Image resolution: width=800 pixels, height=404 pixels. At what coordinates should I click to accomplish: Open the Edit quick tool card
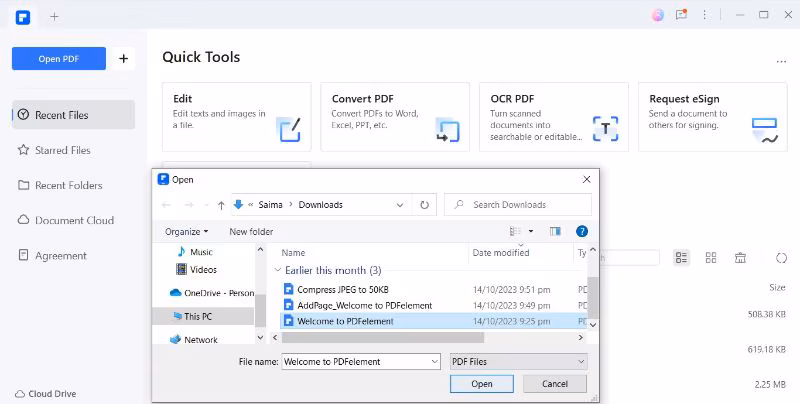[x=237, y=117]
